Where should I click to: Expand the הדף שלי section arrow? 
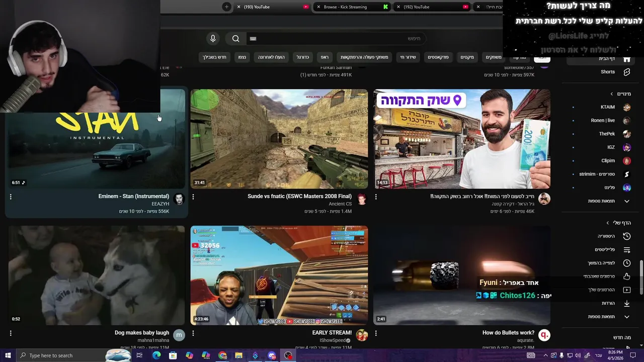tap(608, 223)
